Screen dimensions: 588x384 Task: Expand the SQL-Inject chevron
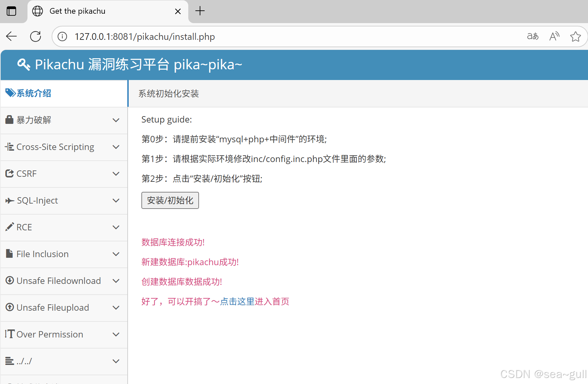coord(116,201)
